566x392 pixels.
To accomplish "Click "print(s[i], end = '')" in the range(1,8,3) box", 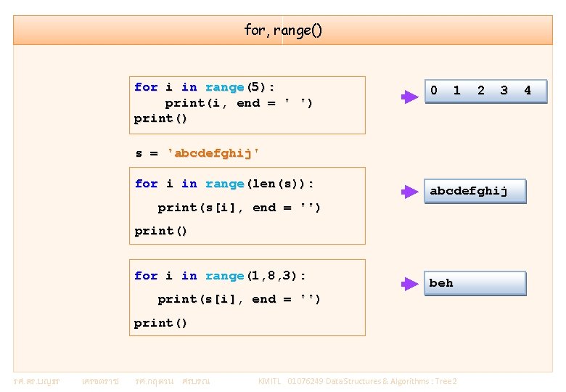I will [239, 299].
